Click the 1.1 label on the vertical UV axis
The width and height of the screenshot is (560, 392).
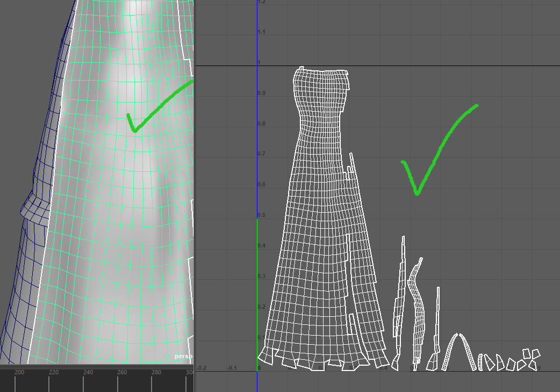(x=262, y=32)
